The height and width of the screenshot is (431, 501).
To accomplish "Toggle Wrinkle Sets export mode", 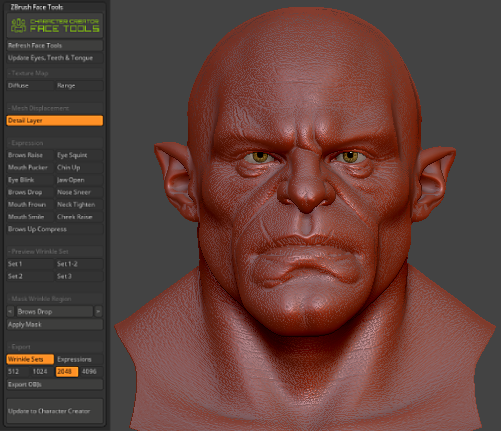I will pyautogui.click(x=30, y=359).
